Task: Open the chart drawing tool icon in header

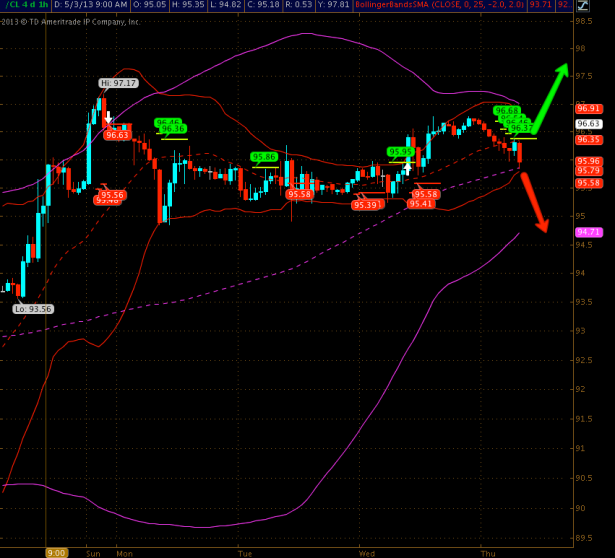Action: click(583, 5)
